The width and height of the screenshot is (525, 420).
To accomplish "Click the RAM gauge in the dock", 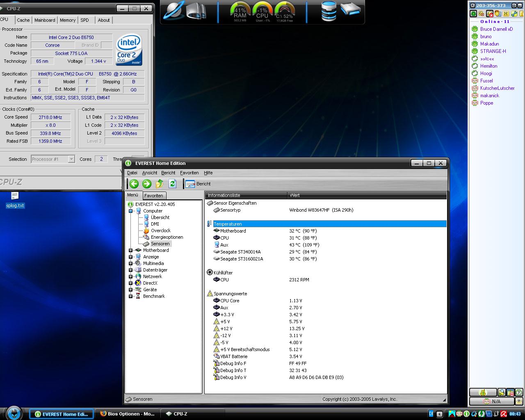I will tap(240, 12).
